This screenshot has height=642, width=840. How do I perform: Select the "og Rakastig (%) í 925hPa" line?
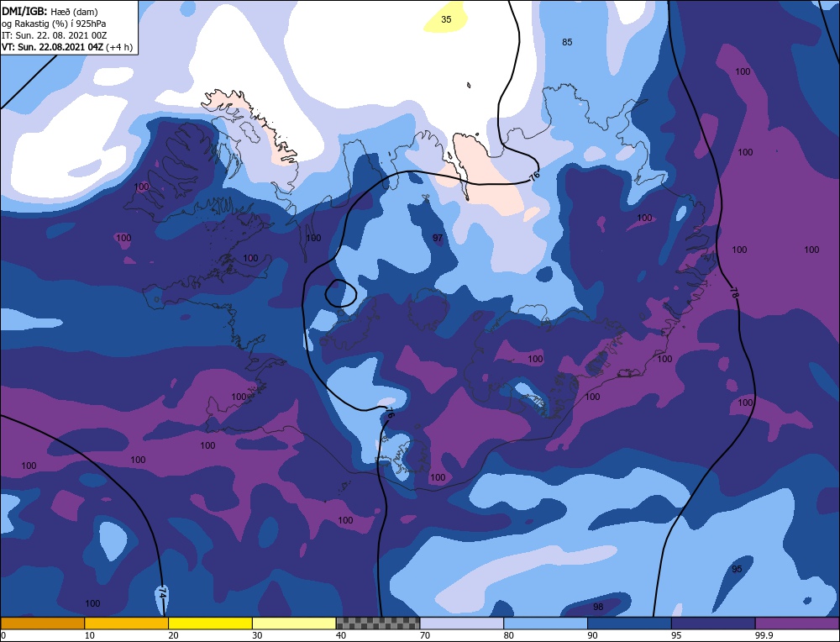point(54,24)
